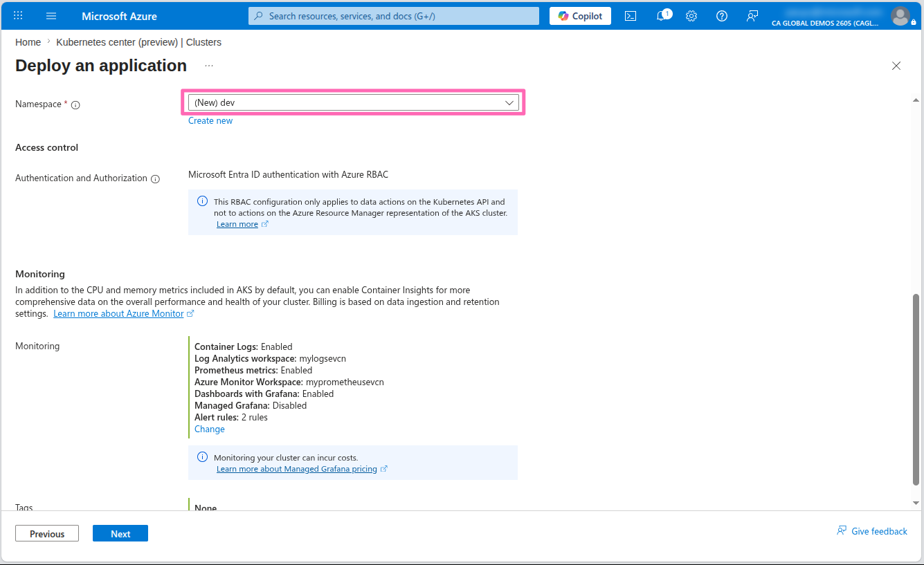
Task: Open Learn more about Managed Grafana pricing
Action: pyautogui.click(x=297, y=469)
